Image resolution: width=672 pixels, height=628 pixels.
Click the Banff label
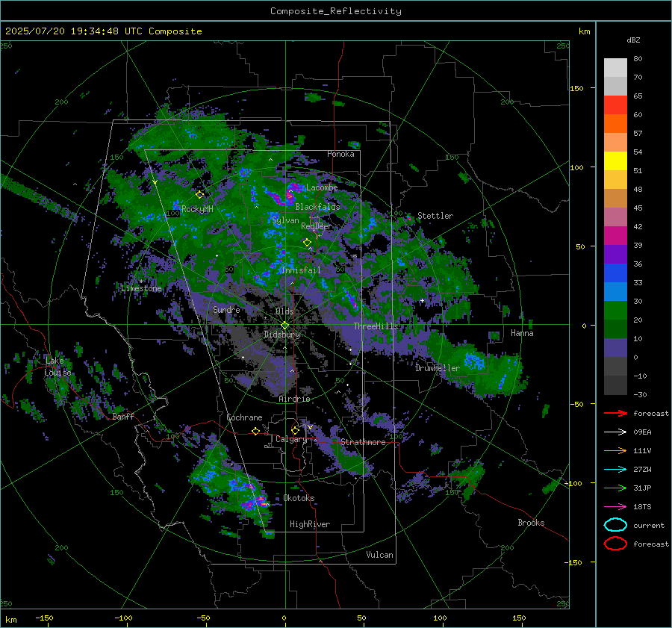(123, 417)
